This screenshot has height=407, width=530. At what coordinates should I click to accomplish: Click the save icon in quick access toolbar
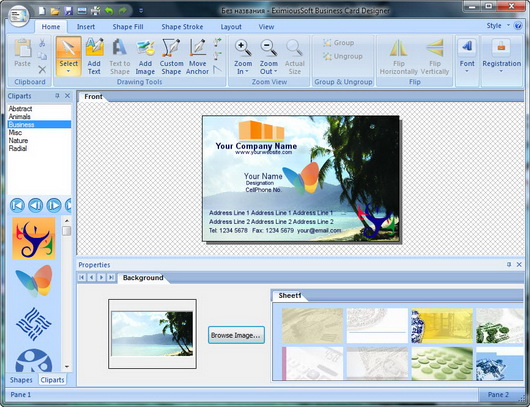[69, 11]
